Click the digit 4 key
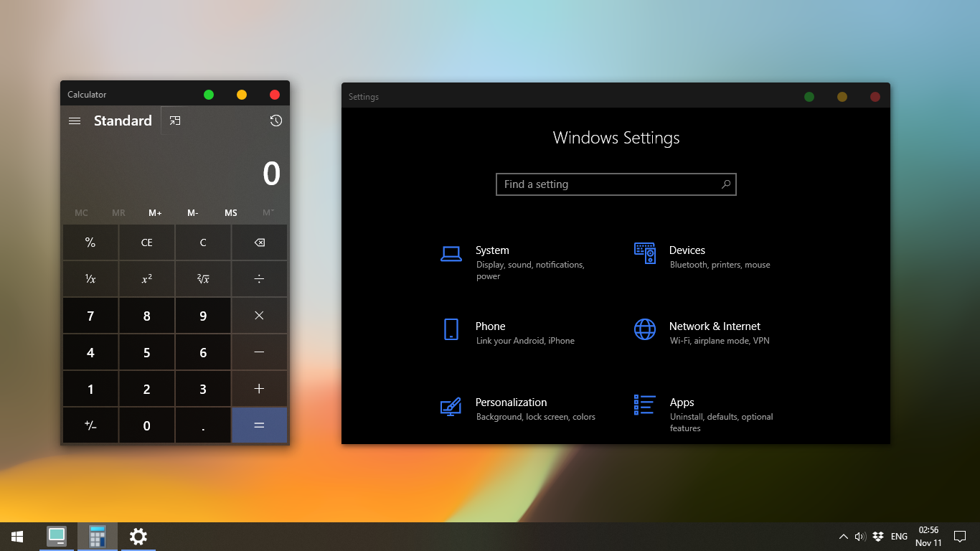Screen dimensions: 980x551 point(90,352)
